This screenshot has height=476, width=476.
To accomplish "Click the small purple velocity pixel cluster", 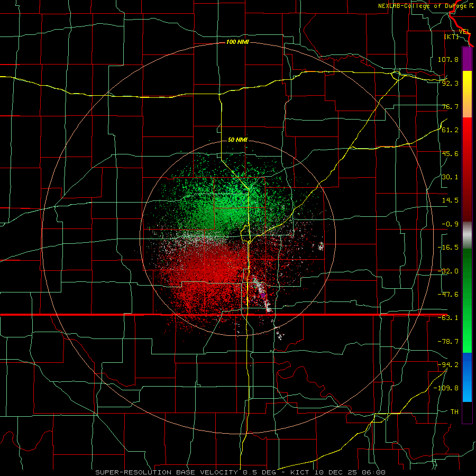I will click(263, 295).
